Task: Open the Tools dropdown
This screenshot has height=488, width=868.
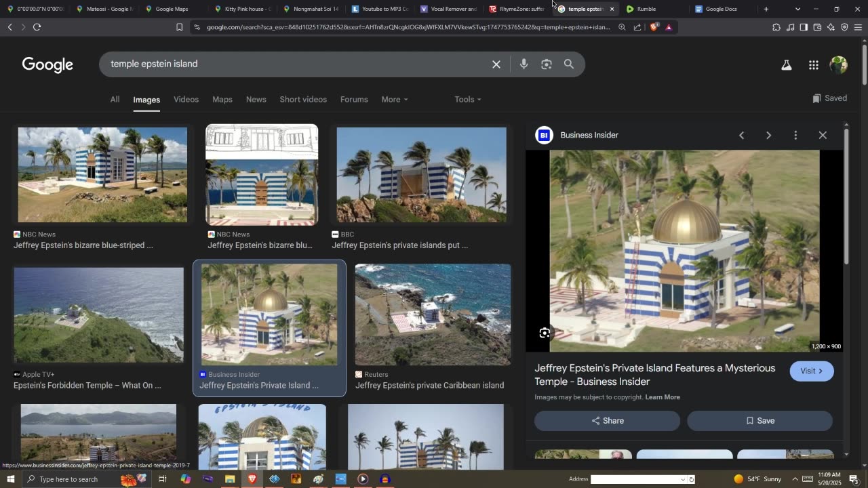Action: (x=468, y=100)
